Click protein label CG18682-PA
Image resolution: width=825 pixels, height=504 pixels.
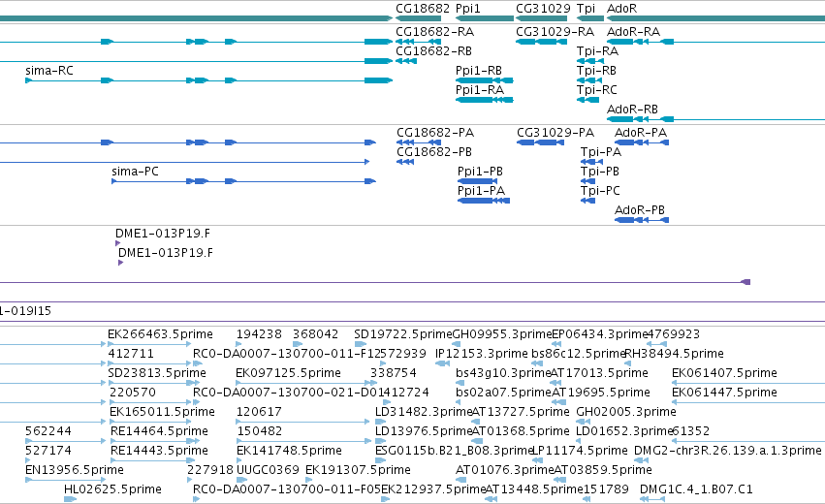click(x=435, y=133)
